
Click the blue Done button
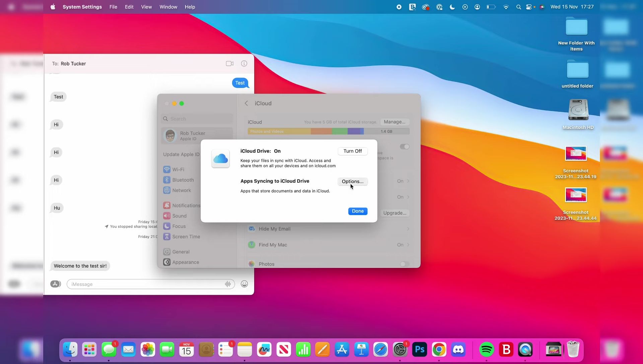pyautogui.click(x=357, y=211)
